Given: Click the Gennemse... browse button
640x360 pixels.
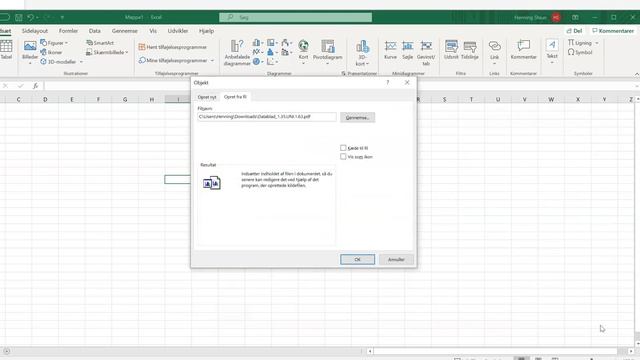Looking at the screenshot, I should click(x=358, y=118).
